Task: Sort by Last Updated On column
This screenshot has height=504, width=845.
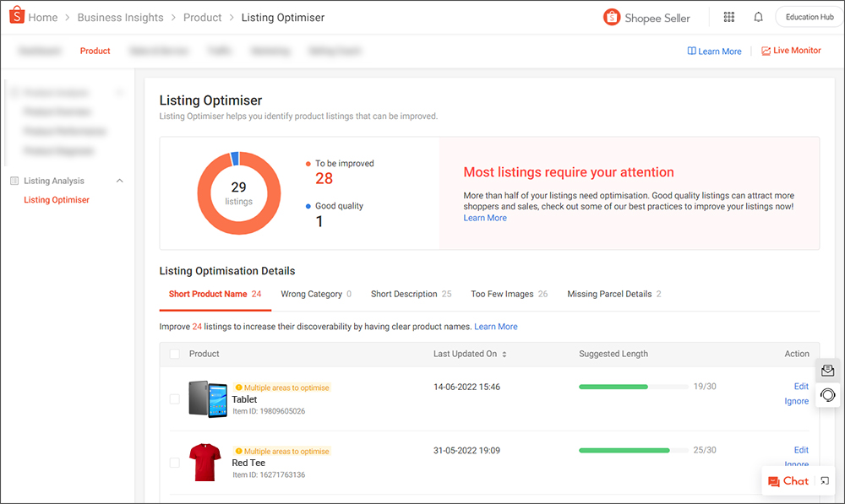Action: [502, 354]
